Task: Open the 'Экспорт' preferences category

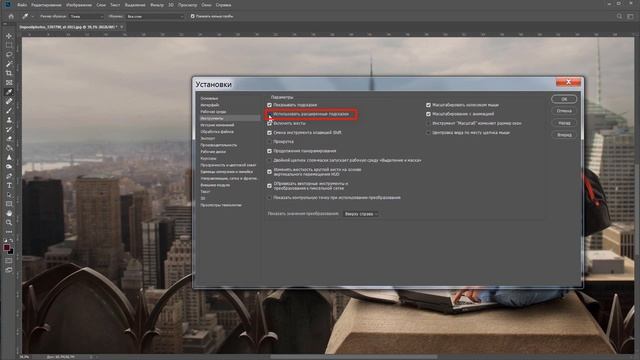Action: (208, 138)
